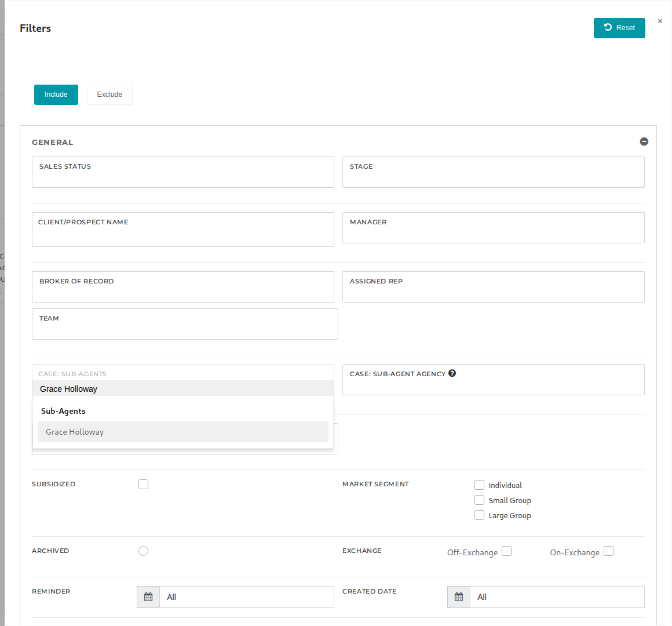Screen dimensions: 672x626
Task: Check the Large Group market segment
Action: (479, 515)
